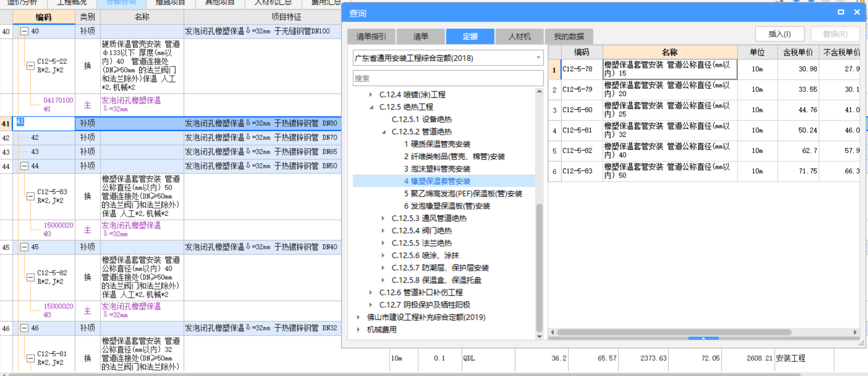
Task: Collapse the C.12.5 绝热工程 node
Action: [x=371, y=107]
